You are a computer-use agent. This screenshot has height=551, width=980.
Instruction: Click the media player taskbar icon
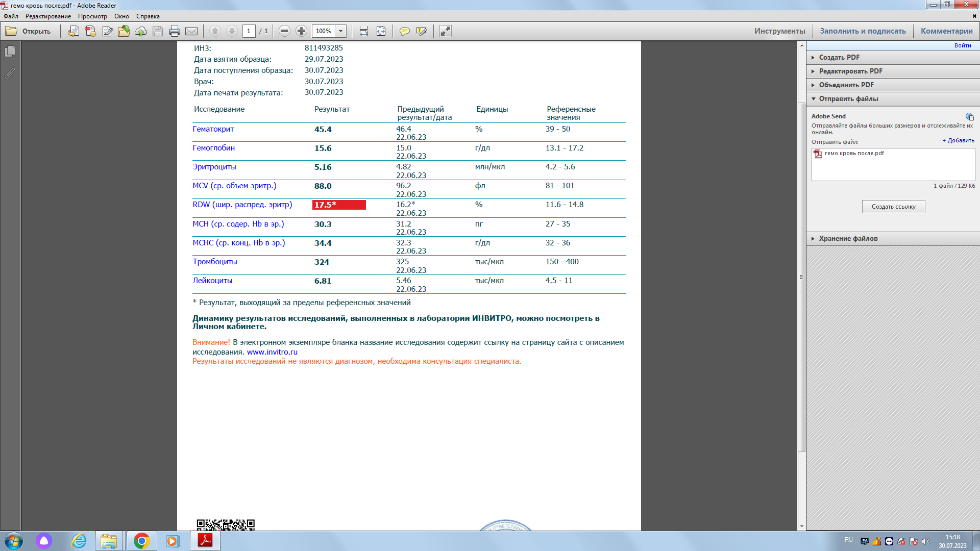[173, 541]
